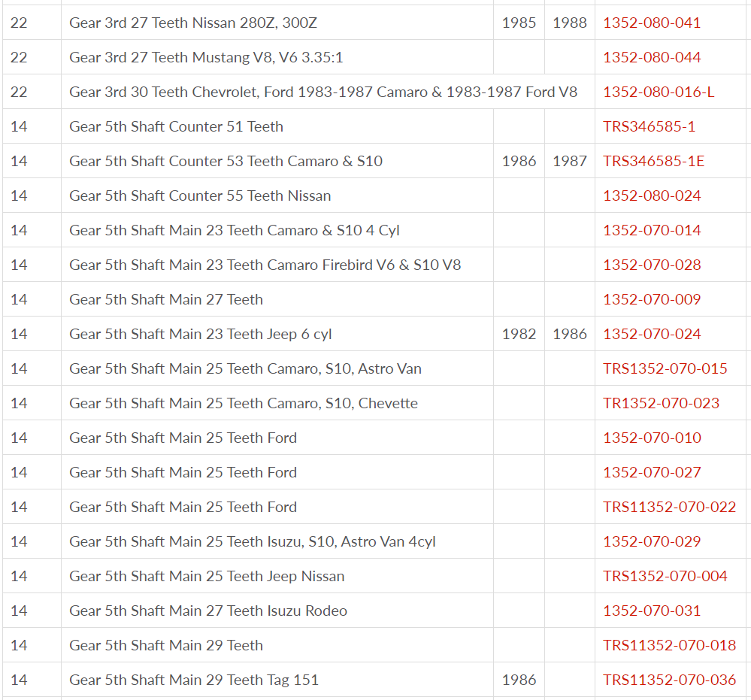The height and width of the screenshot is (700, 751).
Task: Click part link TRS1352-070-004
Action: (x=665, y=576)
